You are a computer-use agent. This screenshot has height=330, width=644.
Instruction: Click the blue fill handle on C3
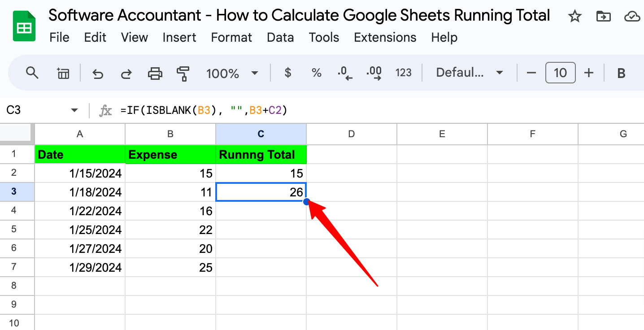(x=306, y=202)
